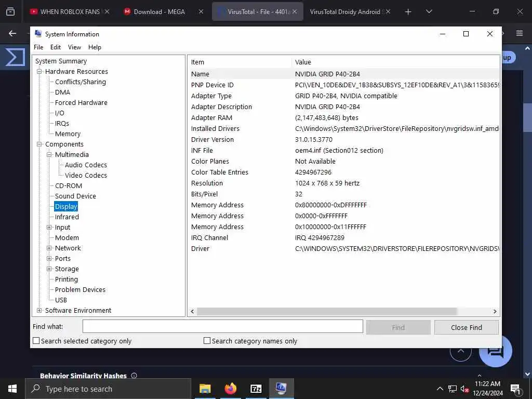Select Problem Devices tree item
Image resolution: width=532 pixels, height=399 pixels.
point(80,290)
